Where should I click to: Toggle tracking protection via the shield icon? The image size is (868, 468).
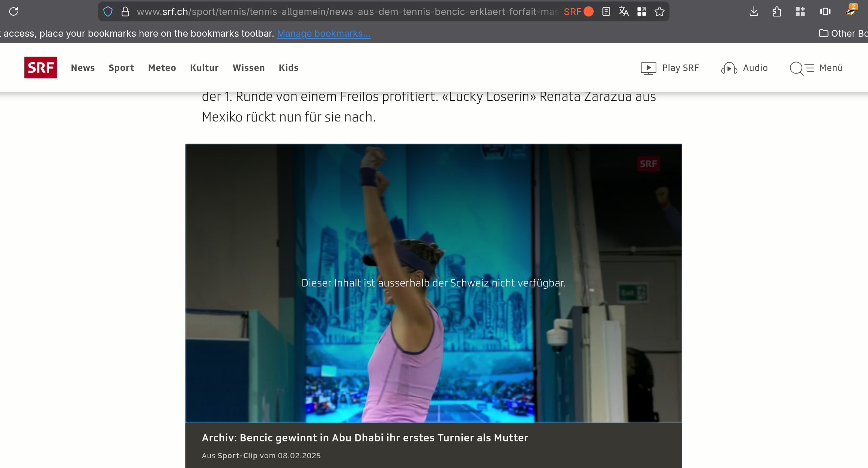tap(108, 11)
